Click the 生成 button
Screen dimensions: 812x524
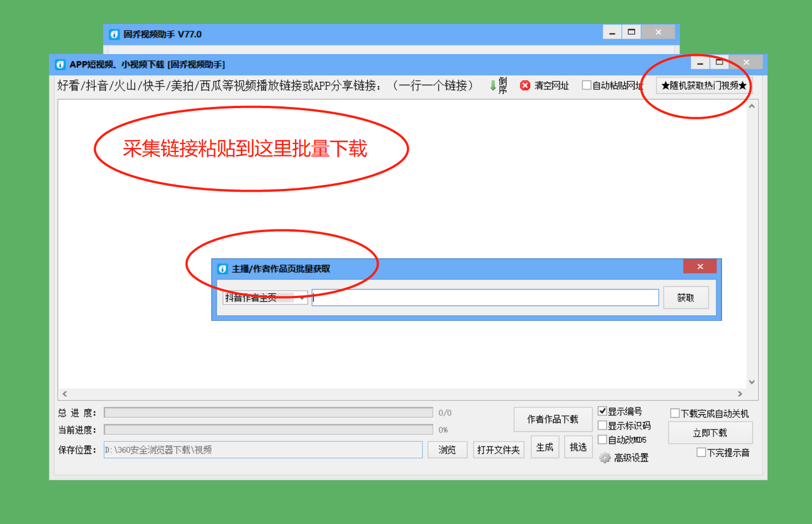pyautogui.click(x=545, y=447)
